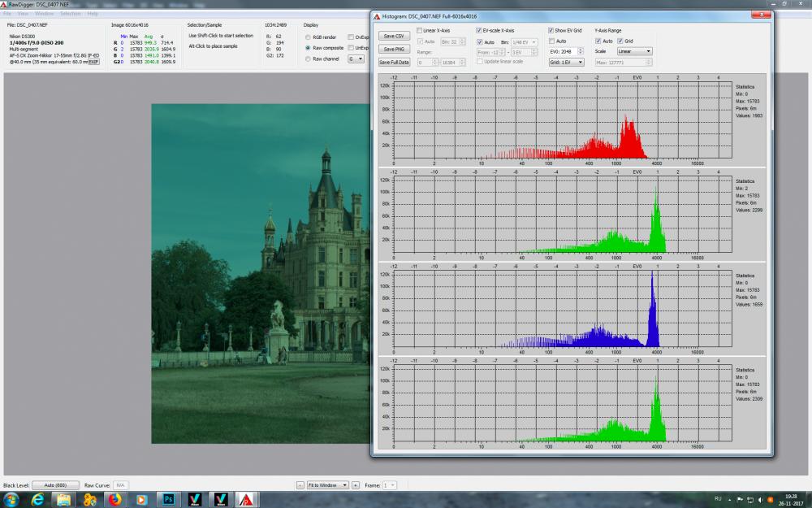Click the EXIF button
The image size is (812, 508).
[x=93, y=63]
